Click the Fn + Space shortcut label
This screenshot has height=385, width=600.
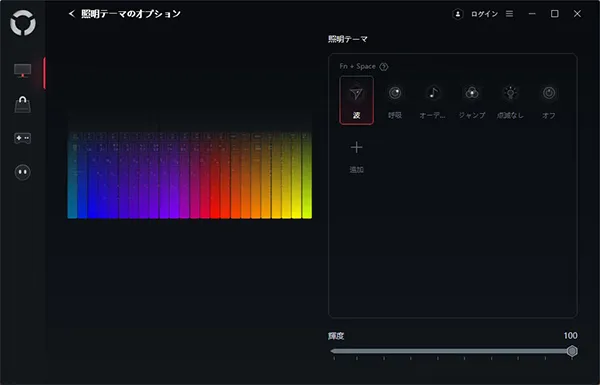[357, 67]
